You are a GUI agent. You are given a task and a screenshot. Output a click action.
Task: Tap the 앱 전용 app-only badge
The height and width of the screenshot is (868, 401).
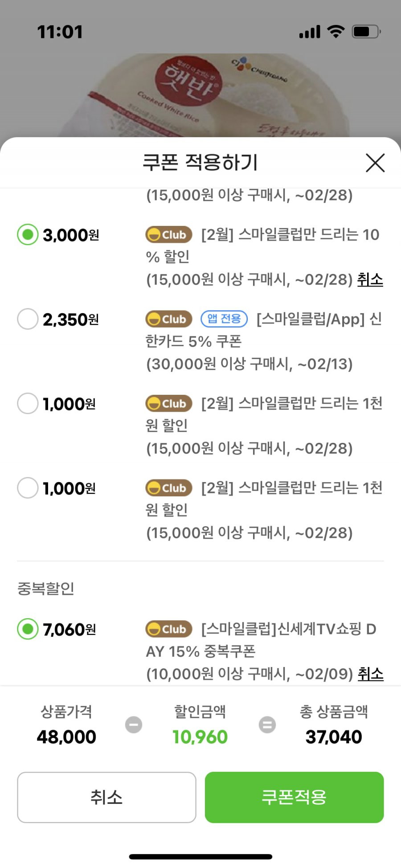tap(224, 319)
